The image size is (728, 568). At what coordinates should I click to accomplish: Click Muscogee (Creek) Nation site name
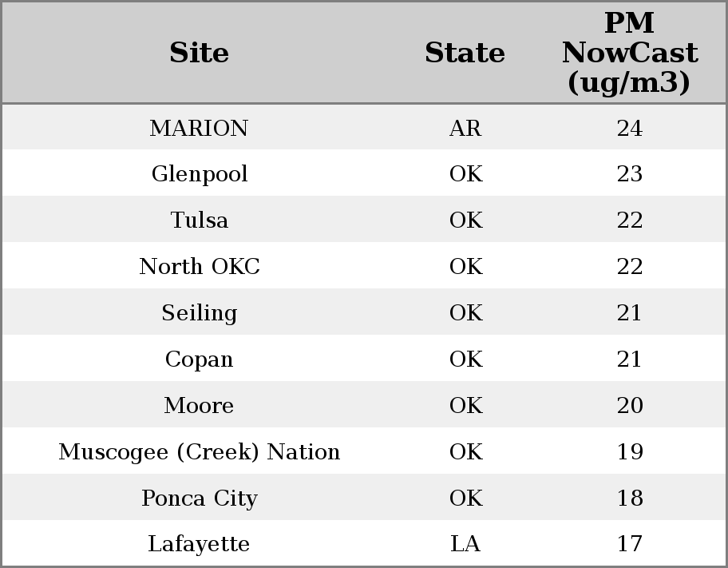[x=199, y=452]
